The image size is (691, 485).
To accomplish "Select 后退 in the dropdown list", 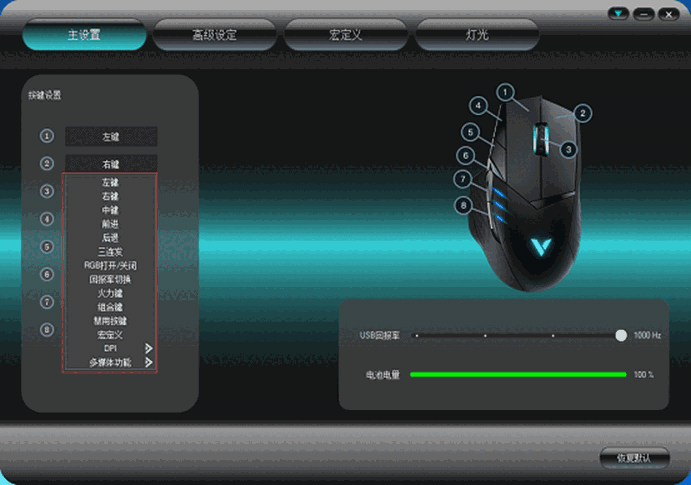I will [110, 238].
